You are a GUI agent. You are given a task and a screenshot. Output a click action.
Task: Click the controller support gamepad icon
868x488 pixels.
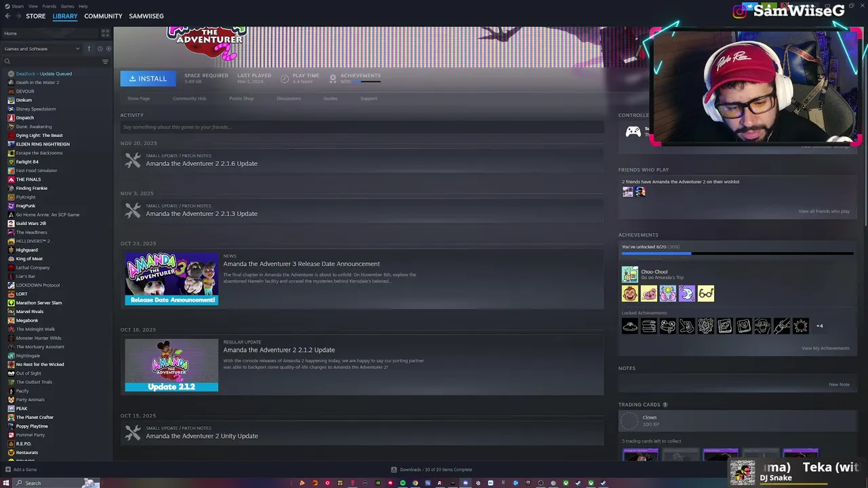click(x=633, y=132)
